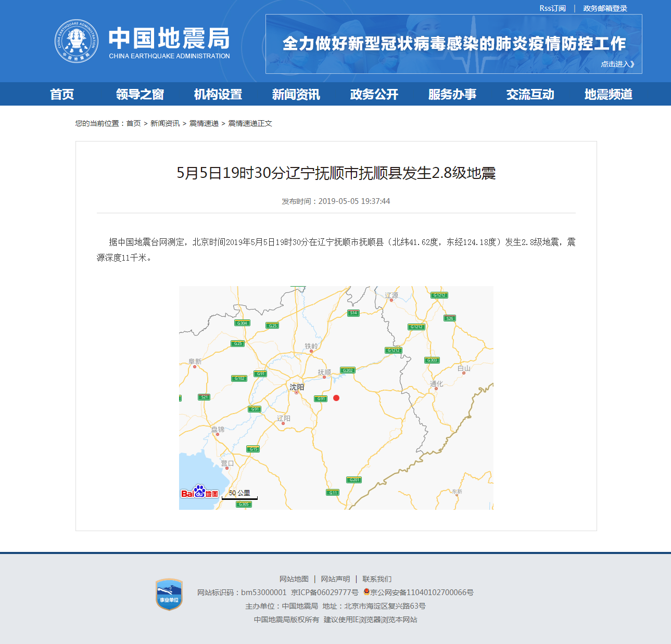Click 震情速递 in the breadcrumb trail

(x=203, y=123)
